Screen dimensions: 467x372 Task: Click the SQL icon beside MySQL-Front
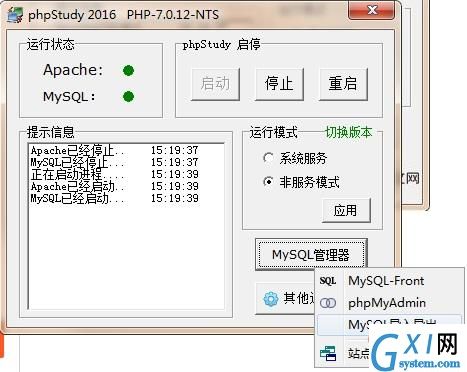tap(328, 281)
